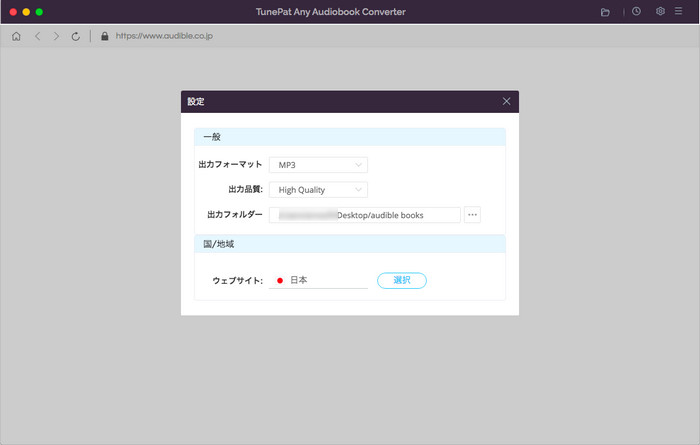The image size is (700, 445).
Task: Click the 出力フォルダー label
Action: 235,215
